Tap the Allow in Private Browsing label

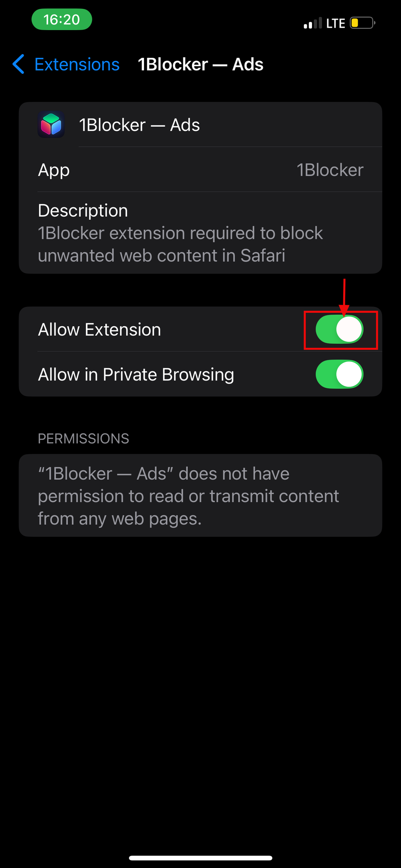(136, 375)
